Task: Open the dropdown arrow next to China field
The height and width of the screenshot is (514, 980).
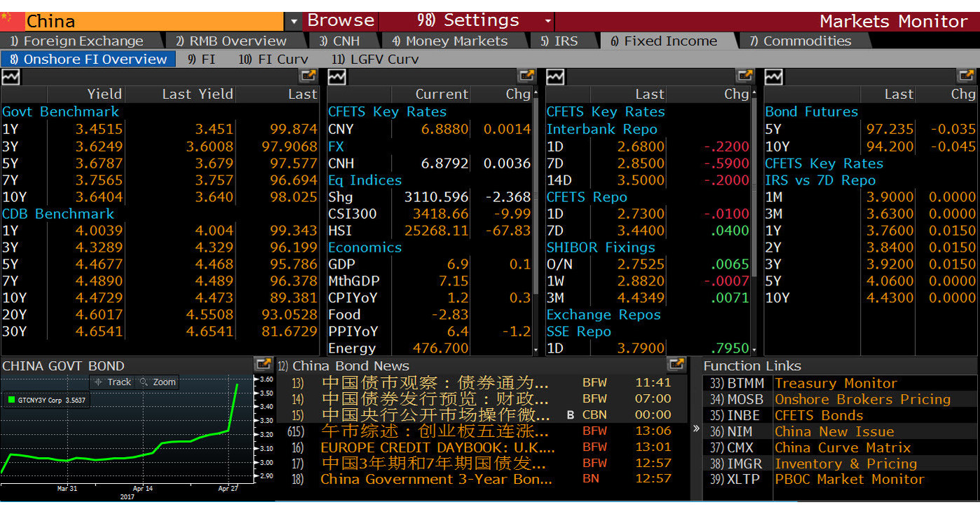Action: 292,21
